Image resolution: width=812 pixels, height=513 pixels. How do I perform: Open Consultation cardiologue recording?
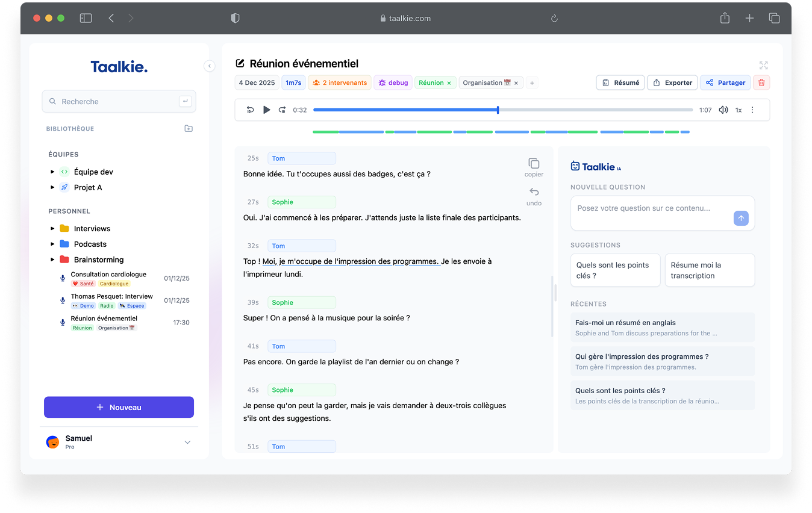(108, 275)
